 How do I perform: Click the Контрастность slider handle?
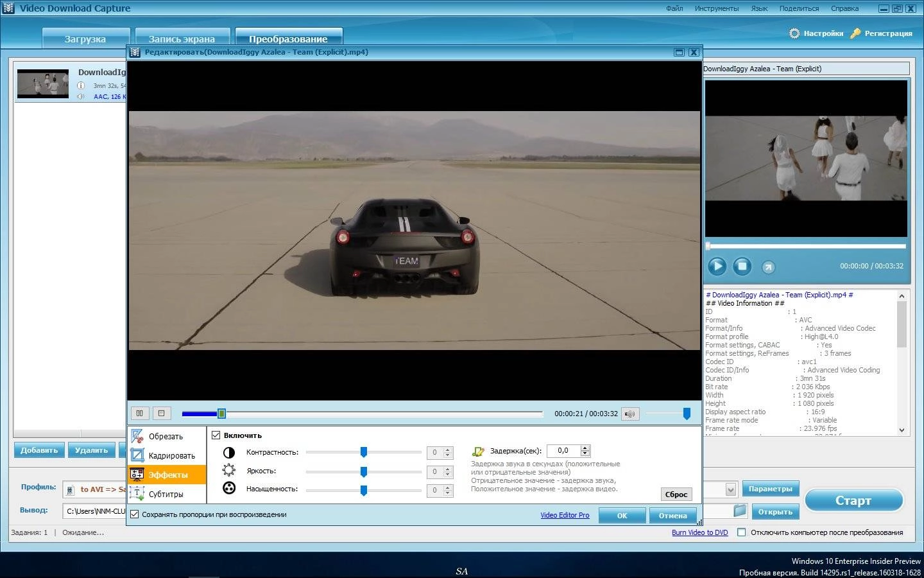pyautogui.click(x=363, y=452)
